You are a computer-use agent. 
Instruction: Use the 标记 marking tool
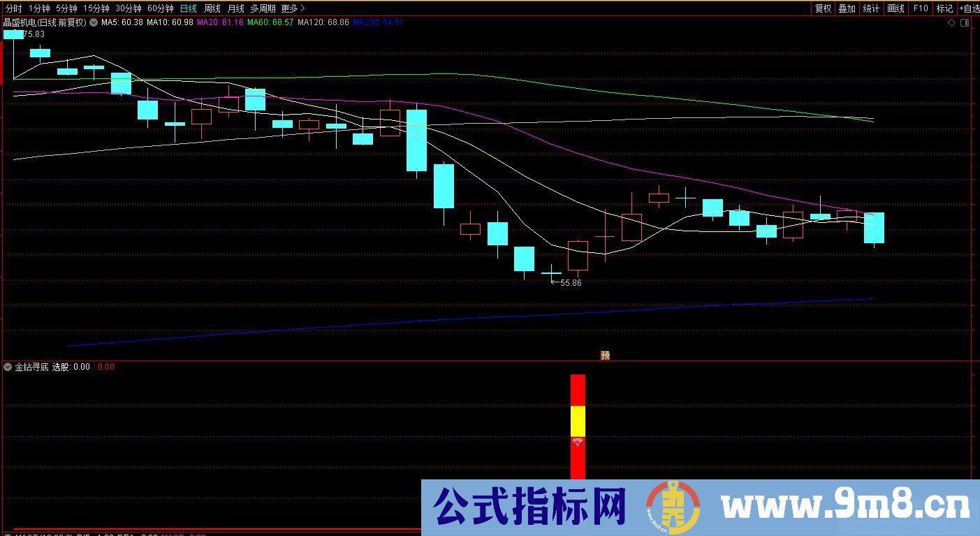point(944,8)
